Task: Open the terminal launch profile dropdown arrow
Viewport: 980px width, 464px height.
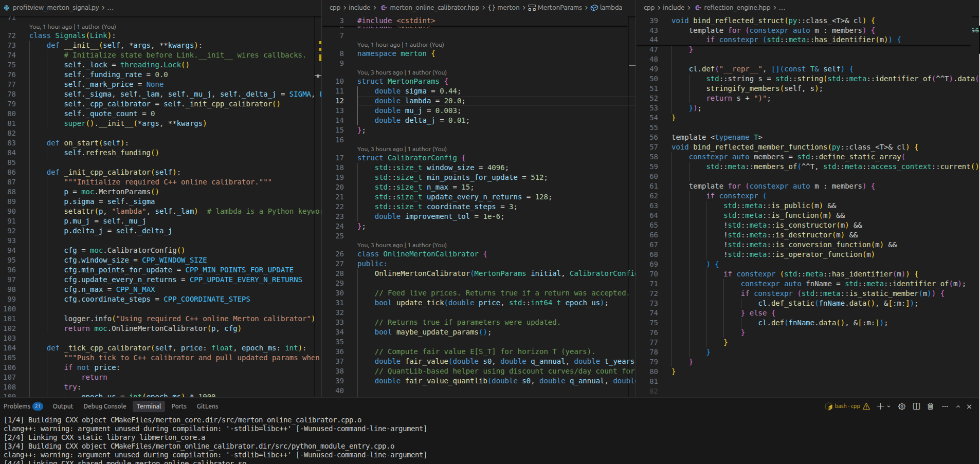Action: (888, 406)
